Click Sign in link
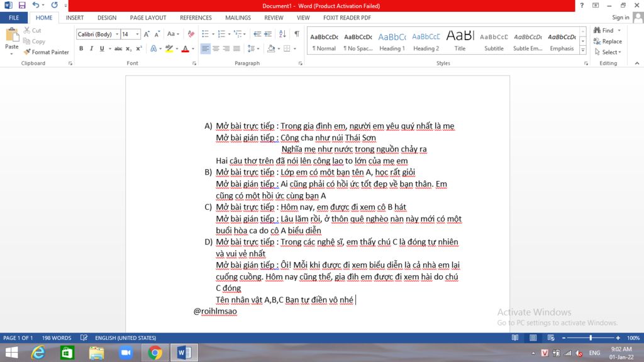 point(620,17)
